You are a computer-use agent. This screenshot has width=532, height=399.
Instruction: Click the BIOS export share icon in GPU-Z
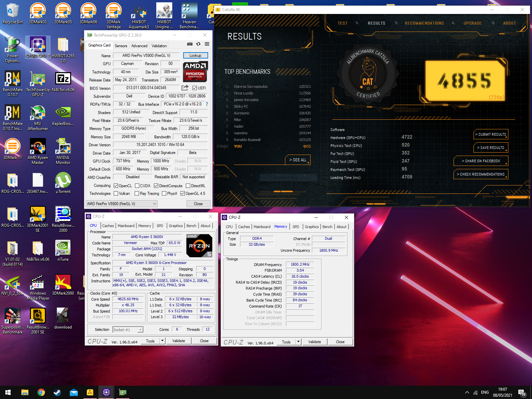pos(185,88)
